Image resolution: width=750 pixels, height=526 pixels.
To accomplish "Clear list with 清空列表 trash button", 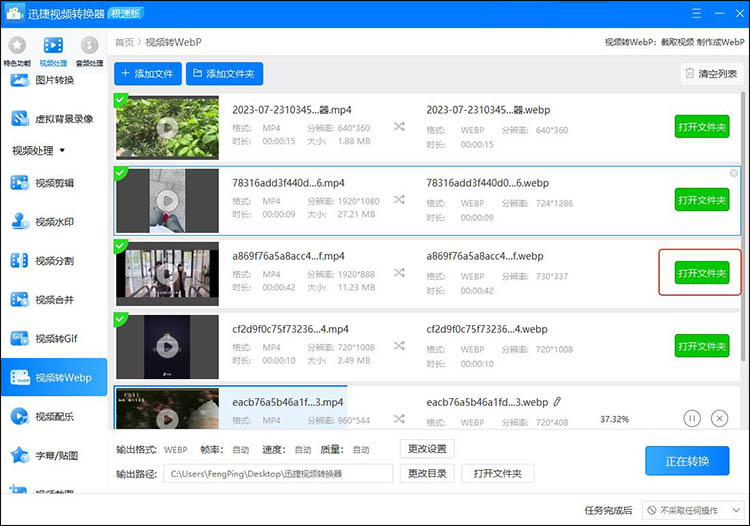I will (711, 74).
